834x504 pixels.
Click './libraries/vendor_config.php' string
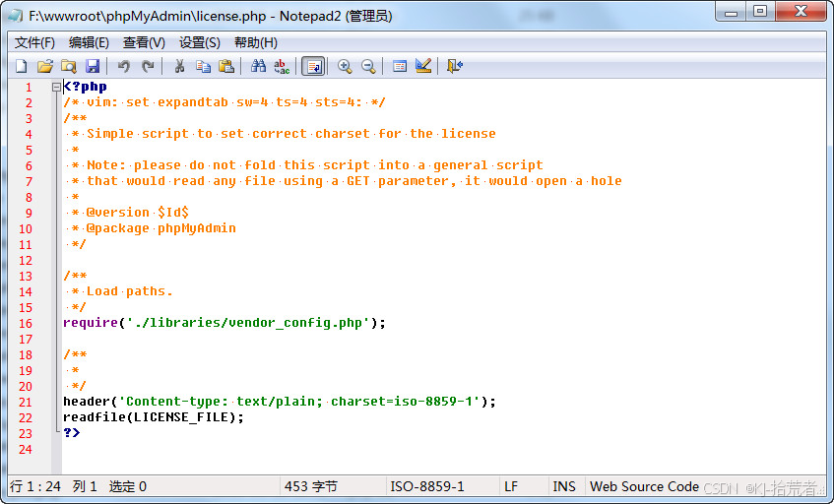pyautogui.click(x=248, y=323)
